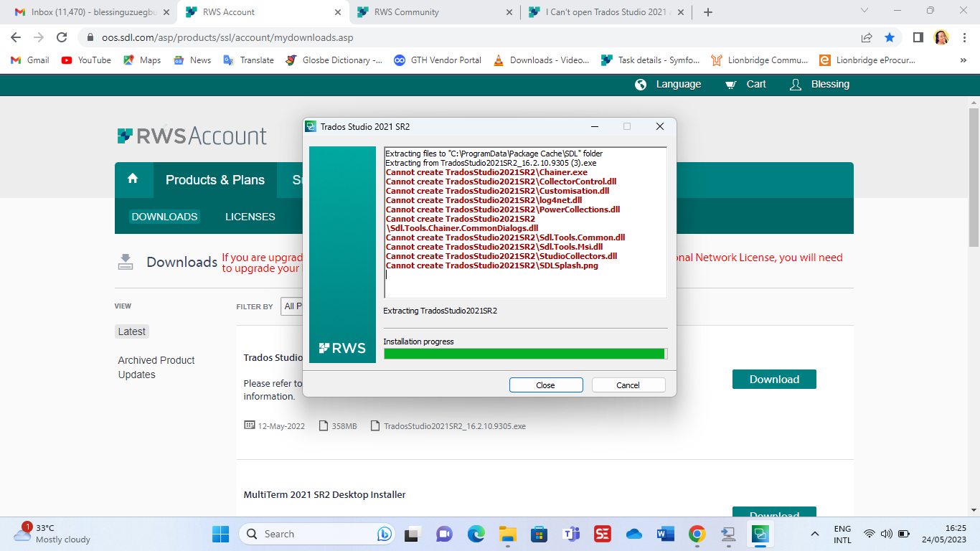Click the Download button for Trados Studio

(774, 379)
